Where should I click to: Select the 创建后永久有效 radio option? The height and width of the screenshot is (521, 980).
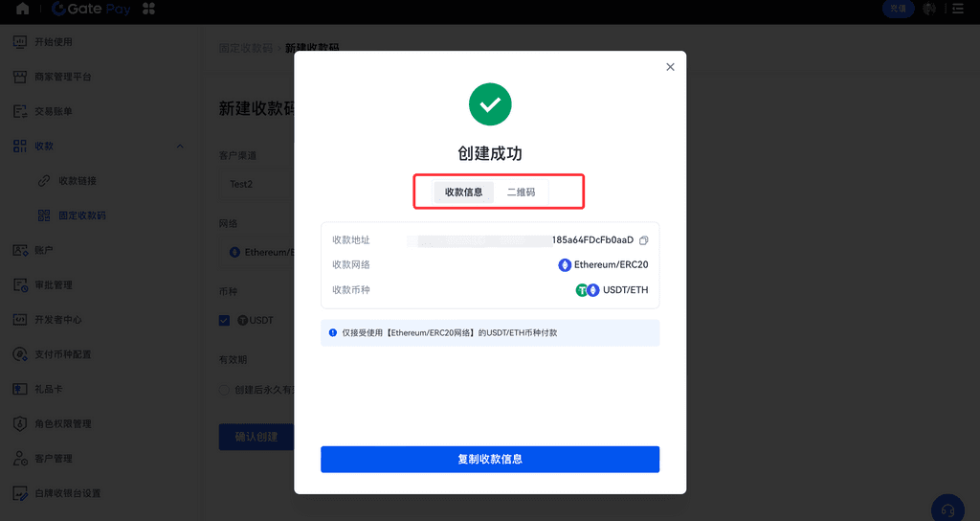click(224, 390)
